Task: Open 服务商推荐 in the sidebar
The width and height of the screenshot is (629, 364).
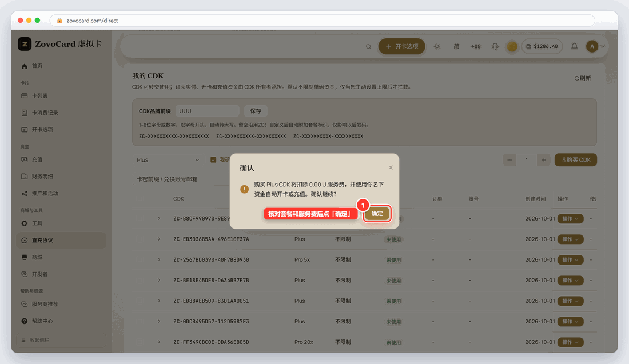Action: coord(61,304)
